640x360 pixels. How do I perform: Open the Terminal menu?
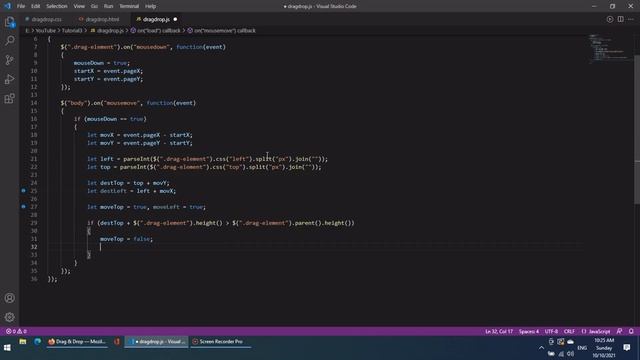(129, 6)
